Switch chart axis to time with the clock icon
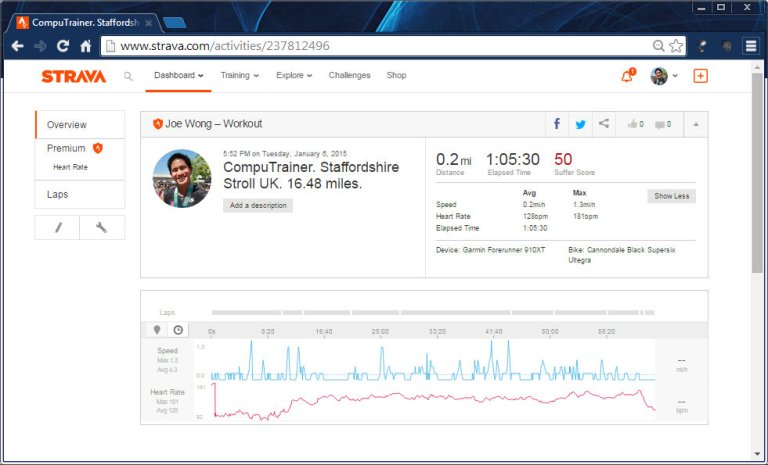The height and width of the screenshot is (465, 768). [178, 329]
